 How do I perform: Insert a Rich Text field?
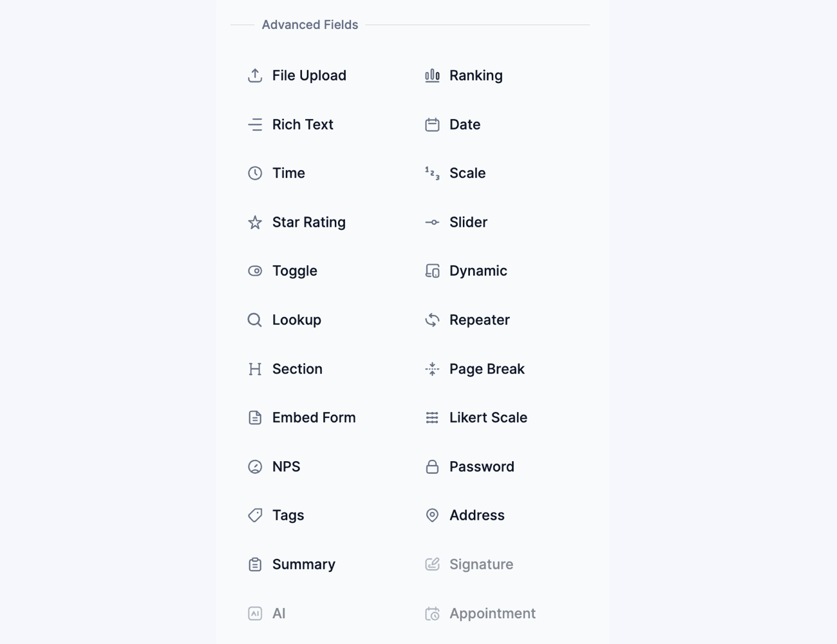point(302,124)
